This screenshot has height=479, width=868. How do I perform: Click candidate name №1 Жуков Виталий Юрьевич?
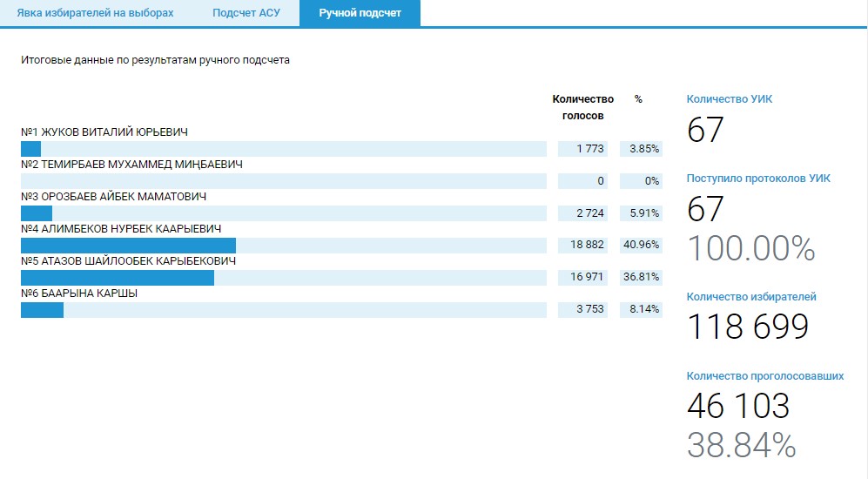(x=104, y=132)
